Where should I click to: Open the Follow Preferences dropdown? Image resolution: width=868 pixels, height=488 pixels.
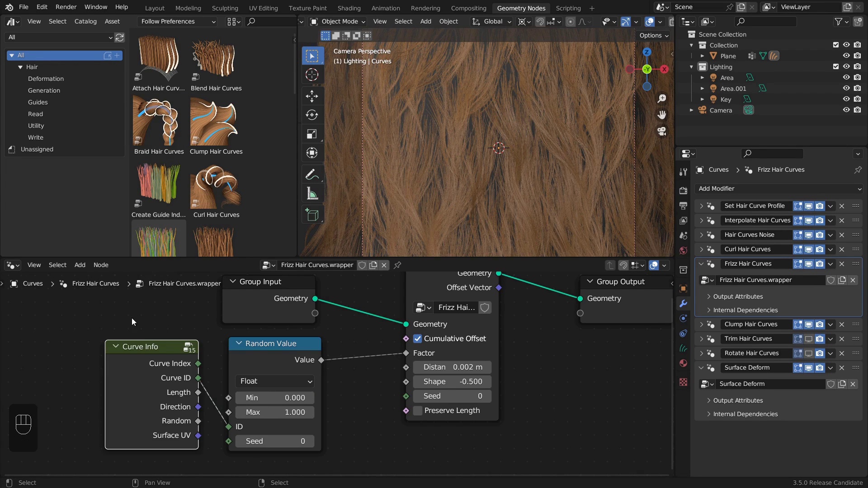(178, 22)
